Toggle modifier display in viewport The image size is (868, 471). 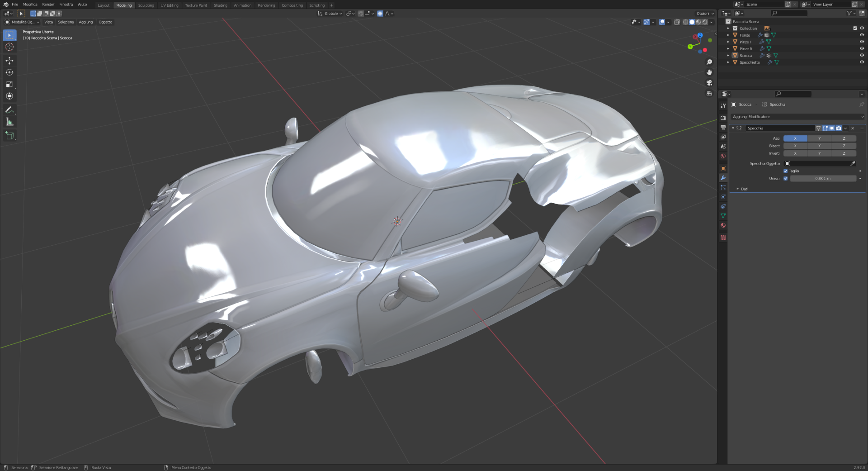[832, 128]
